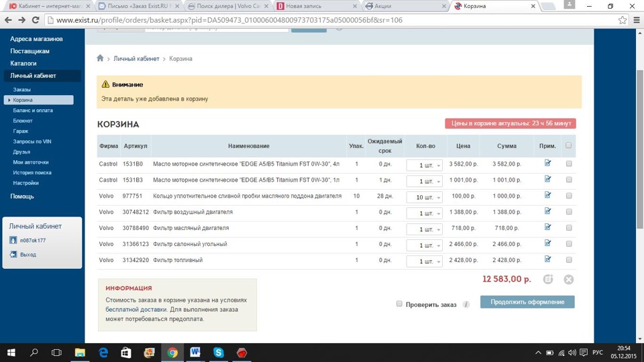Reload the page
This screenshot has width=644, height=362.
(x=36, y=20)
